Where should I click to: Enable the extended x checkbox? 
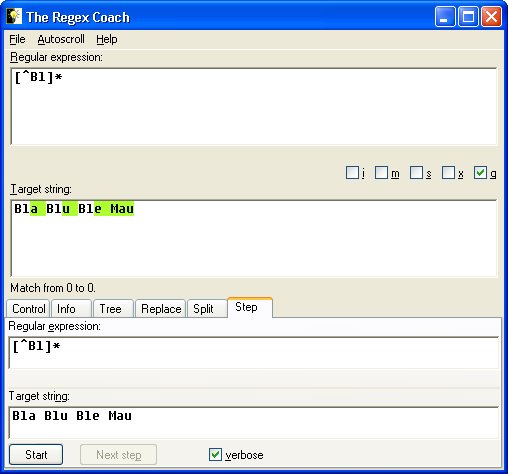pyautogui.click(x=448, y=173)
